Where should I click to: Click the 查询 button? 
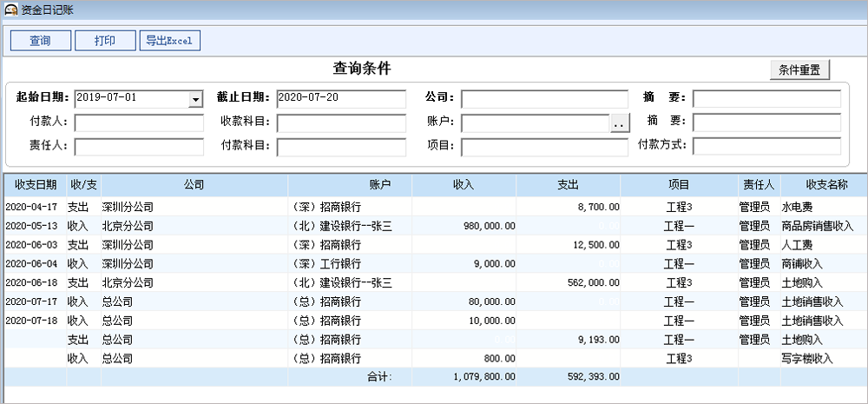[x=39, y=41]
